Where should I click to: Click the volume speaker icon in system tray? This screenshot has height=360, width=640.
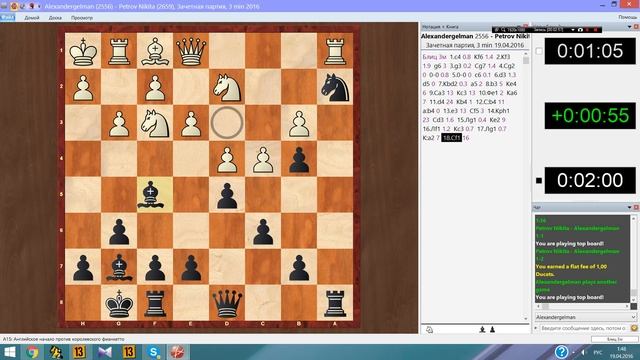584,352
